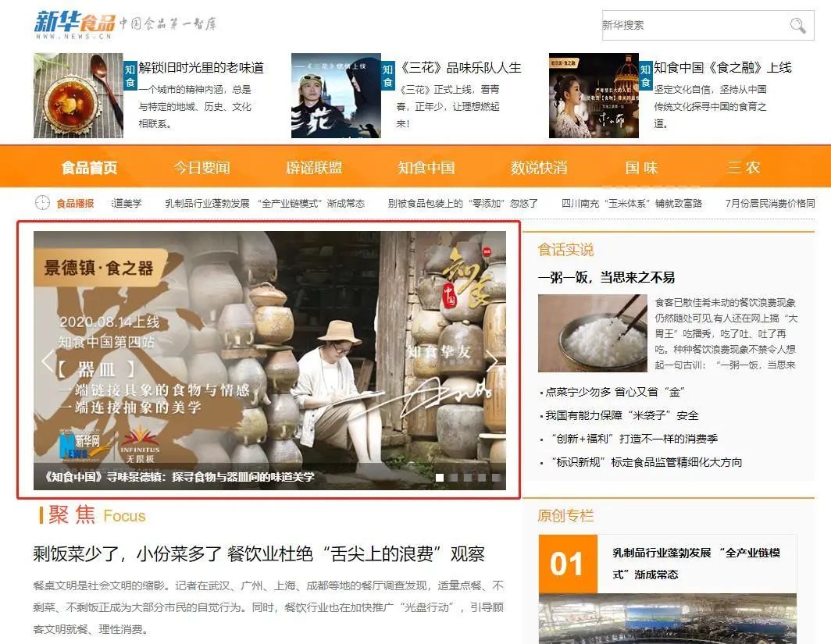Open the 《三花》 band thumbnail image

point(336,95)
